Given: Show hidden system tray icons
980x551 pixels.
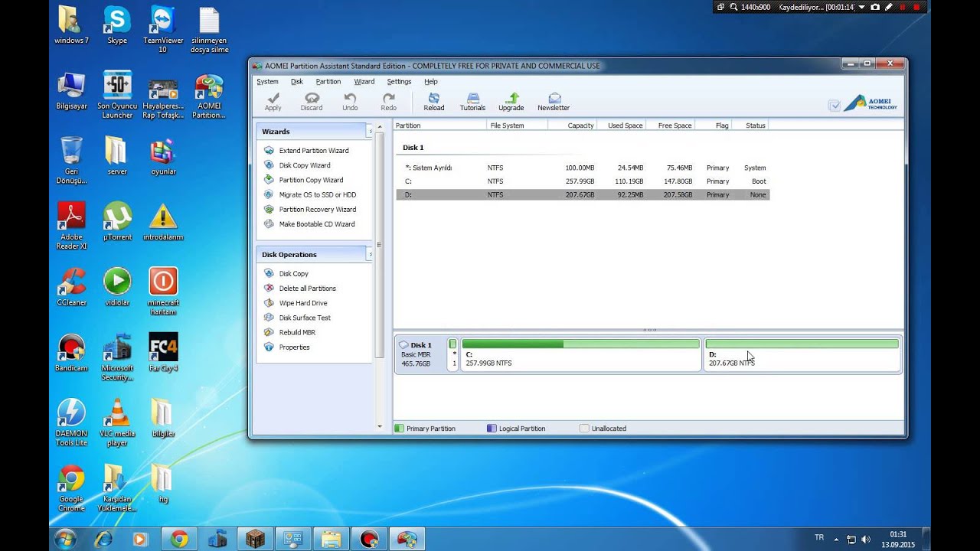Looking at the screenshot, I should 836,540.
